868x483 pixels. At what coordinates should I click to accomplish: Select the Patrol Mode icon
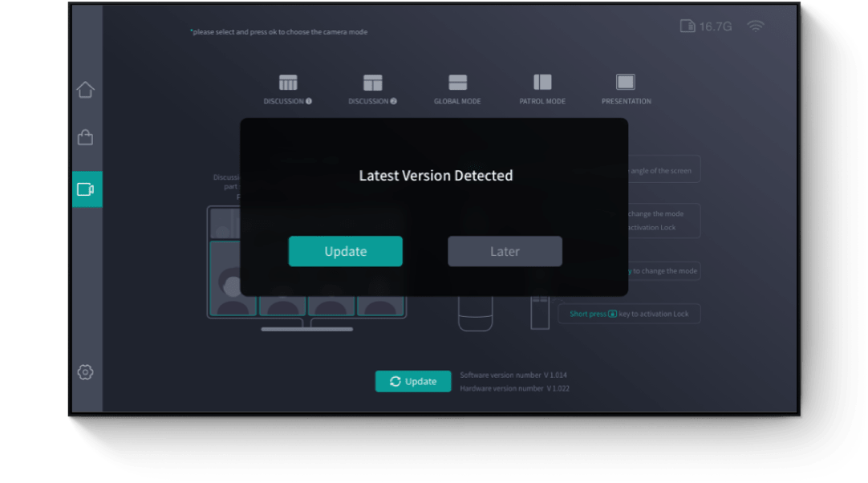click(x=542, y=83)
